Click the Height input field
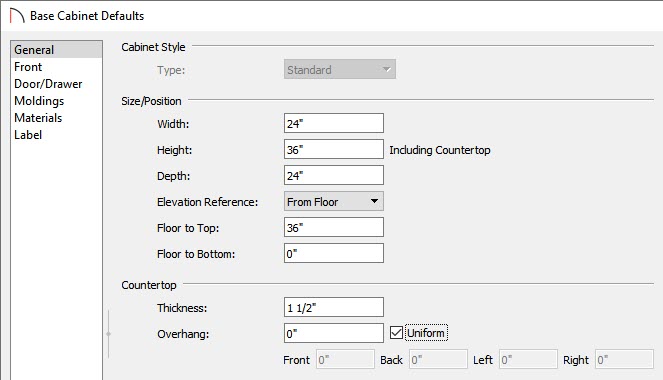Image resolution: width=663 pixels, height=380 pixels. (334, 149)
